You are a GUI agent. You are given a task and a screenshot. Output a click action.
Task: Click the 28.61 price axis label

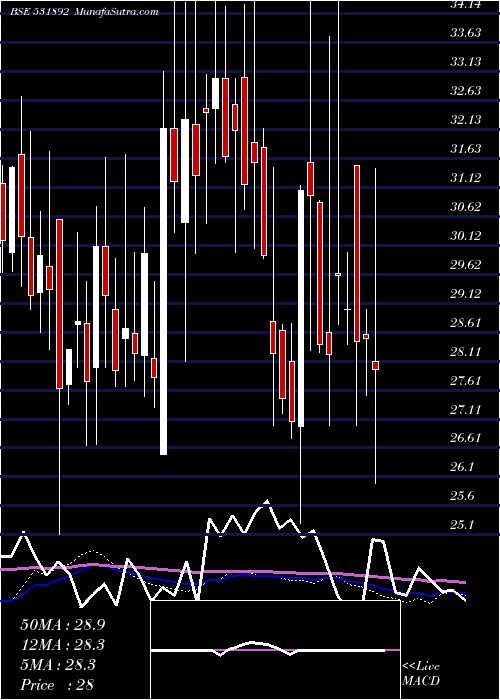click(466, 323)
